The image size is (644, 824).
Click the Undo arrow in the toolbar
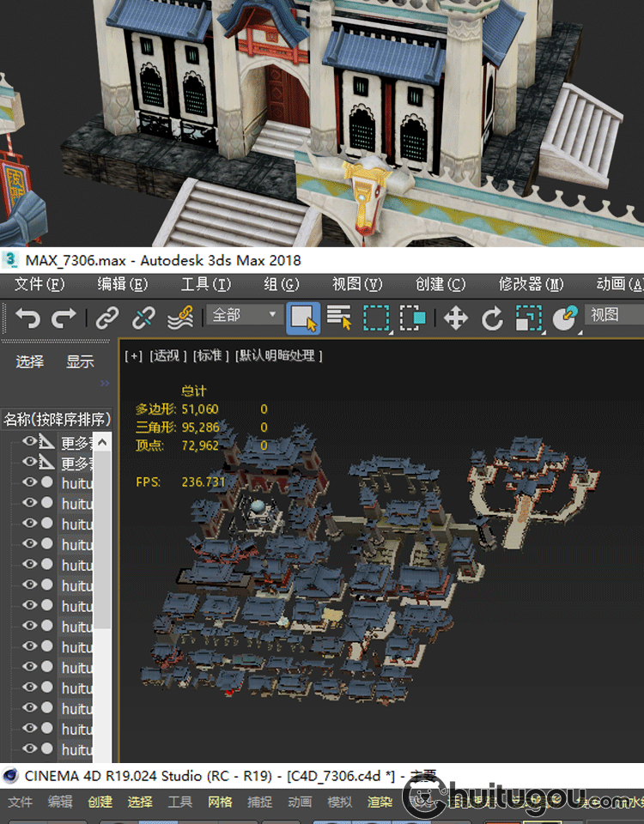[x=27, y=318]
